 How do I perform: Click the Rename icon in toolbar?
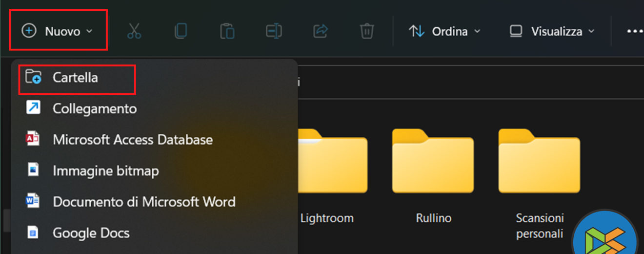tap(274, 31)
